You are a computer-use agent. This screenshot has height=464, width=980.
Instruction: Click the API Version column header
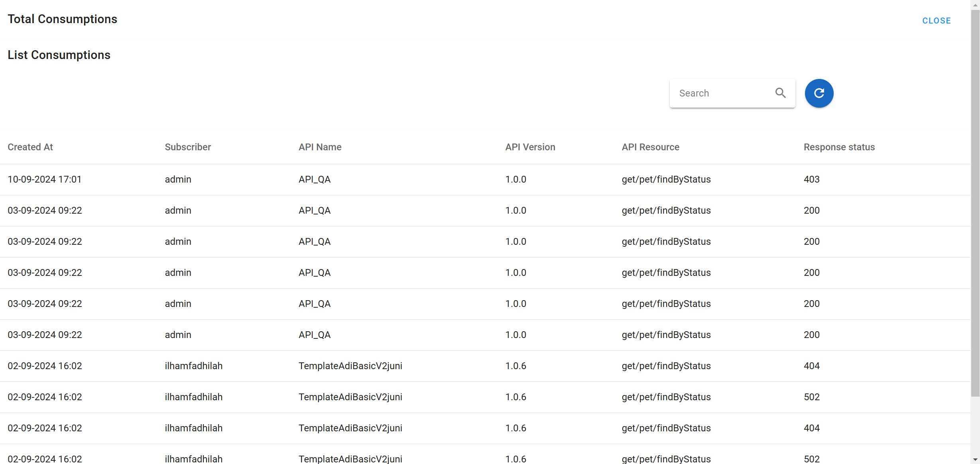(x=530, y=147)
